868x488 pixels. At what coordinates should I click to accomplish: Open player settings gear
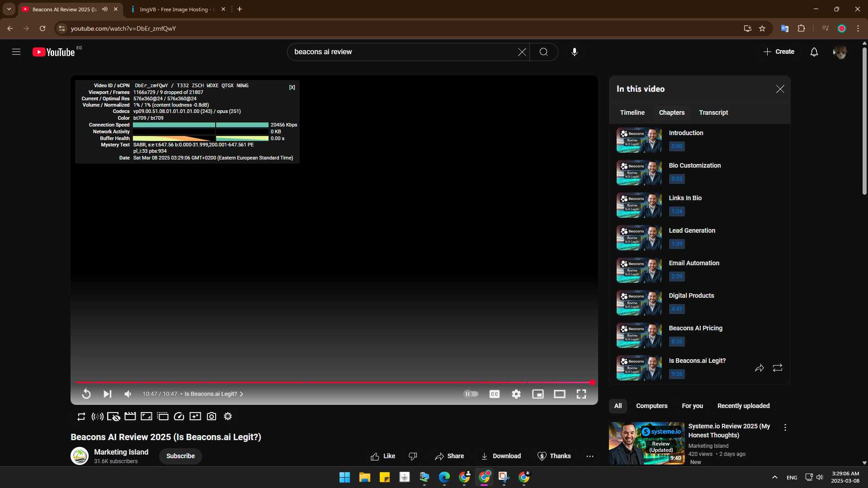(x=516, y=394)
